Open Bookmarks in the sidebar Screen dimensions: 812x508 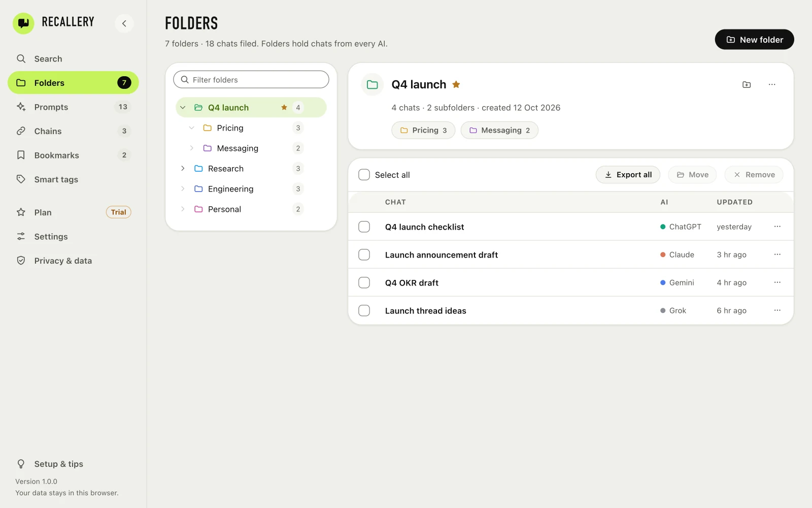coord(73,155)
